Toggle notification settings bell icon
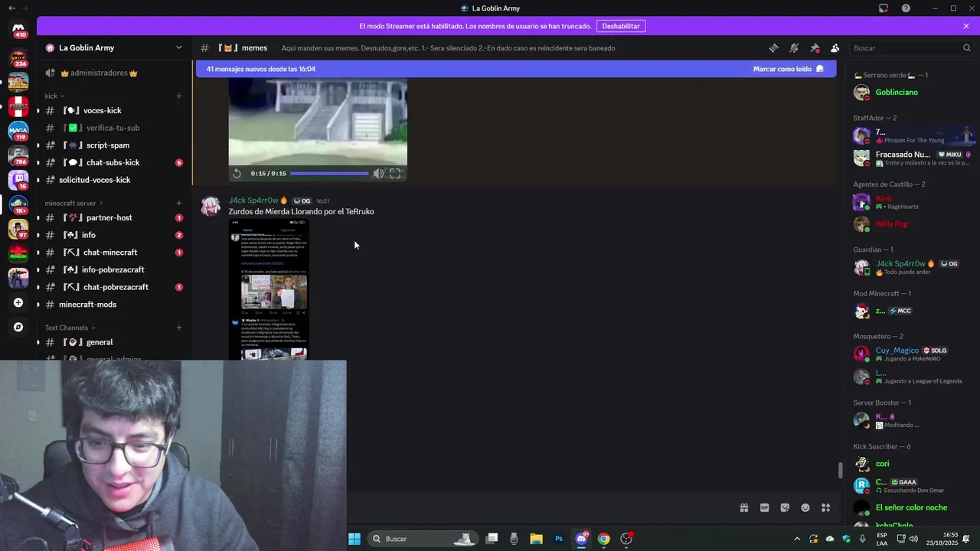 [794, 47]
